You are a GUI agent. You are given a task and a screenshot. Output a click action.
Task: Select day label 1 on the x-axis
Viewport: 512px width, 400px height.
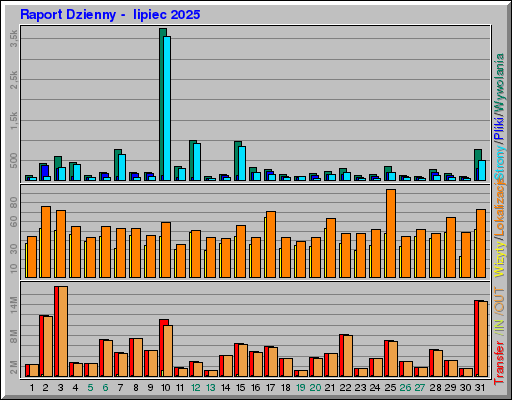[32, 388]
